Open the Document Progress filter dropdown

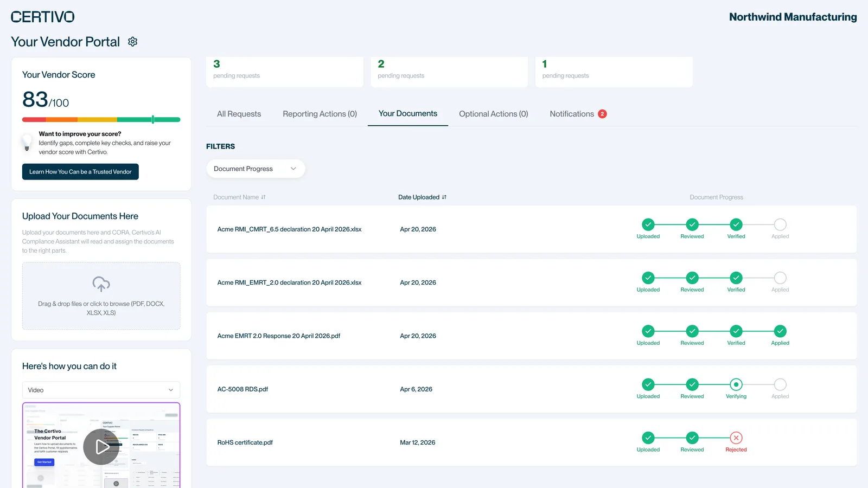coord(256,169)
